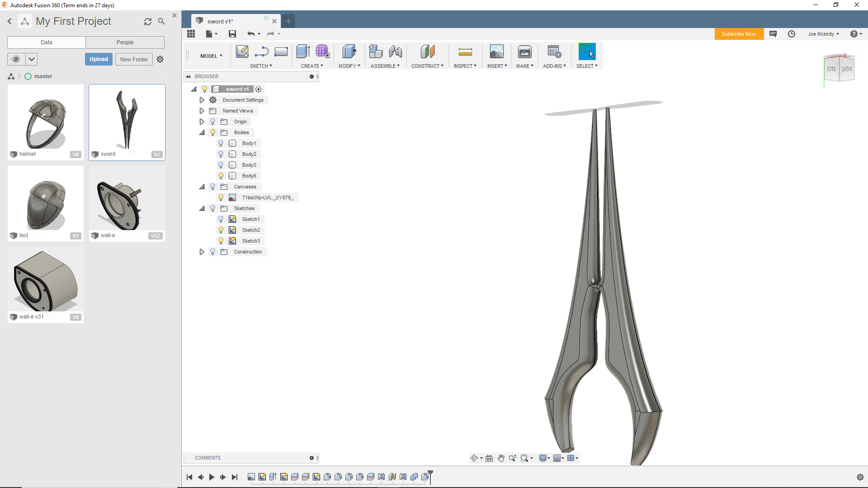Click the New Component assemble icon

tap(375, 52)
